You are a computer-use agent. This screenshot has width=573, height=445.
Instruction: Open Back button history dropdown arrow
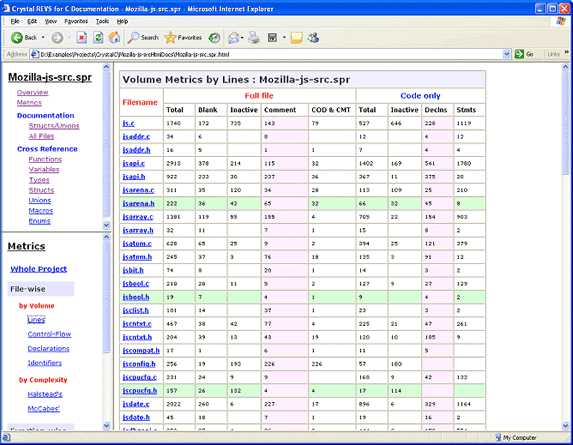(43, 37)
